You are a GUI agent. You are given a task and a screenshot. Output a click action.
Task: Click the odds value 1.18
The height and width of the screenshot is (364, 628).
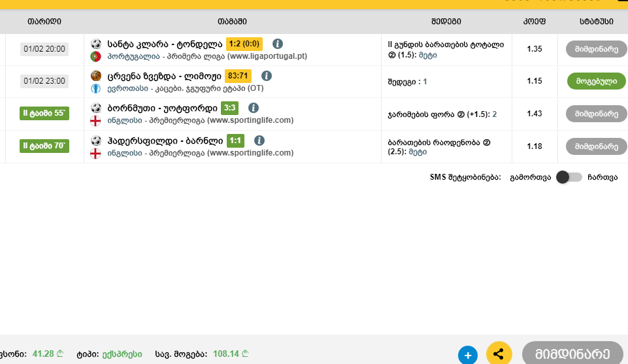click(x=535, y=146)
